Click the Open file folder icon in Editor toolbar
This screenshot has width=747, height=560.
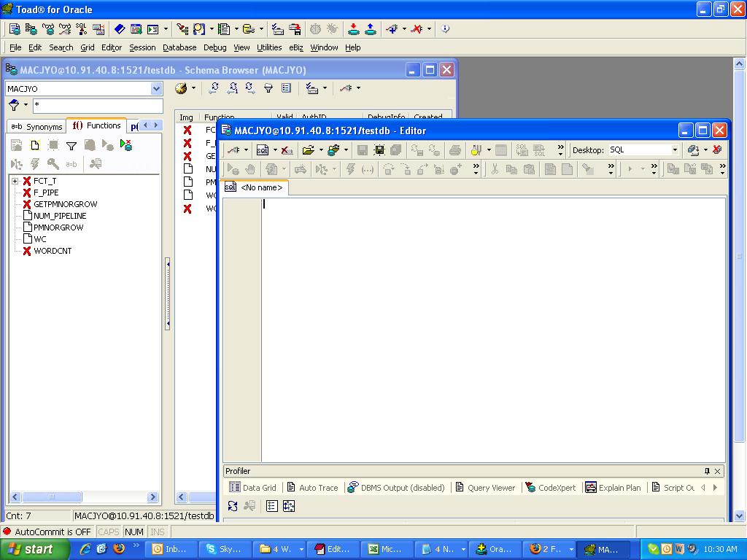click(309, 150)
